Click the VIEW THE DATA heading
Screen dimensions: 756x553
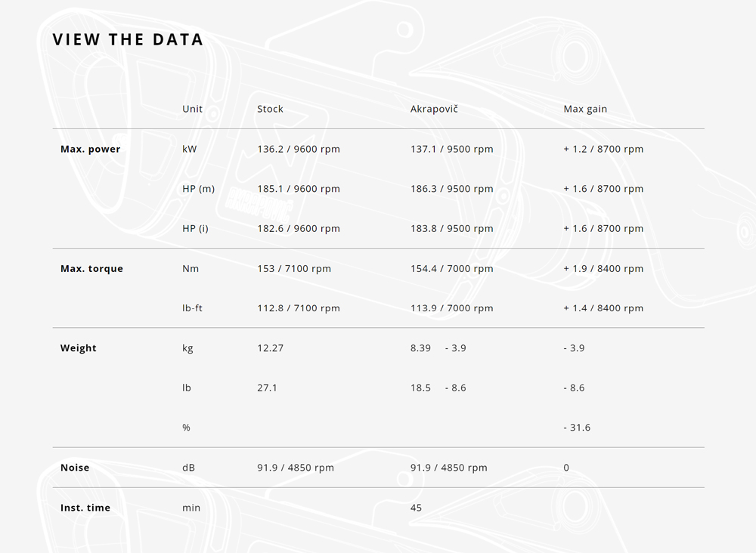click(x=128, y=40)
